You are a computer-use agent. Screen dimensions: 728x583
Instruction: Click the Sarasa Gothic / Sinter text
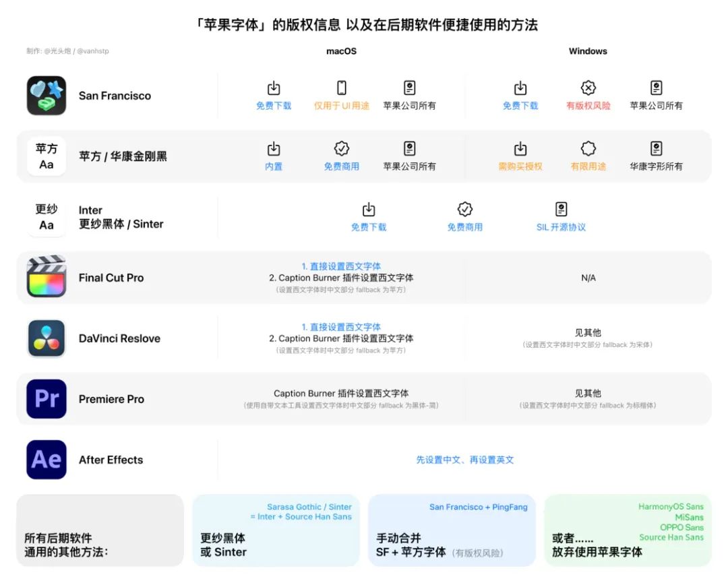coord(309,507)
